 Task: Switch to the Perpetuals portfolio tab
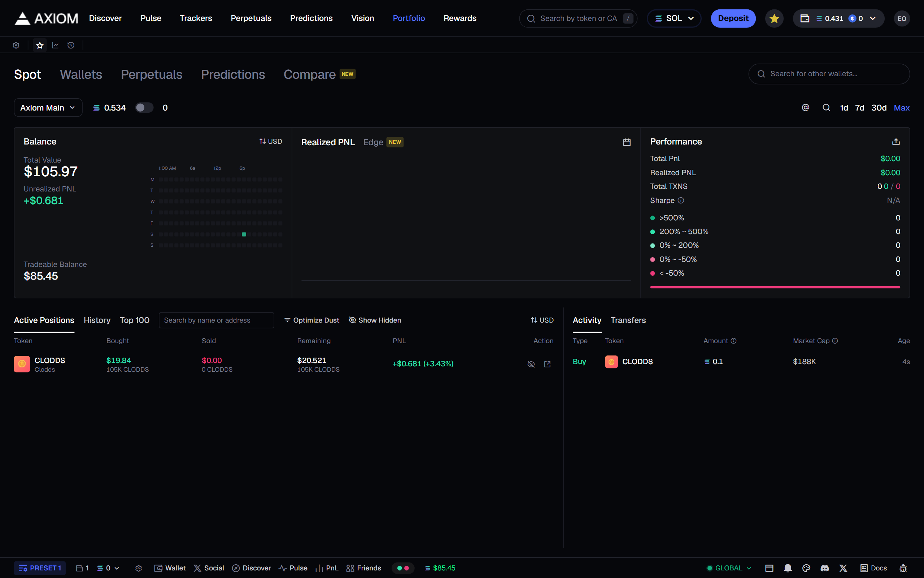coord(152,74)
